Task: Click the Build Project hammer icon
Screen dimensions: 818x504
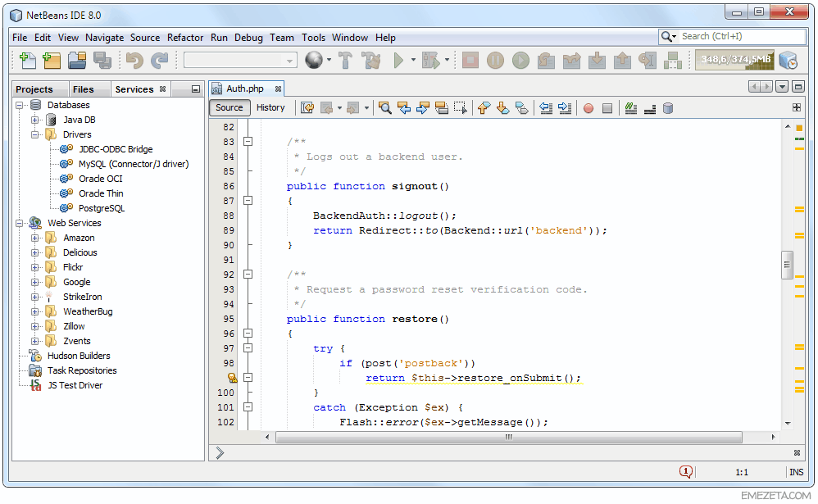Action: coord(345,61)
